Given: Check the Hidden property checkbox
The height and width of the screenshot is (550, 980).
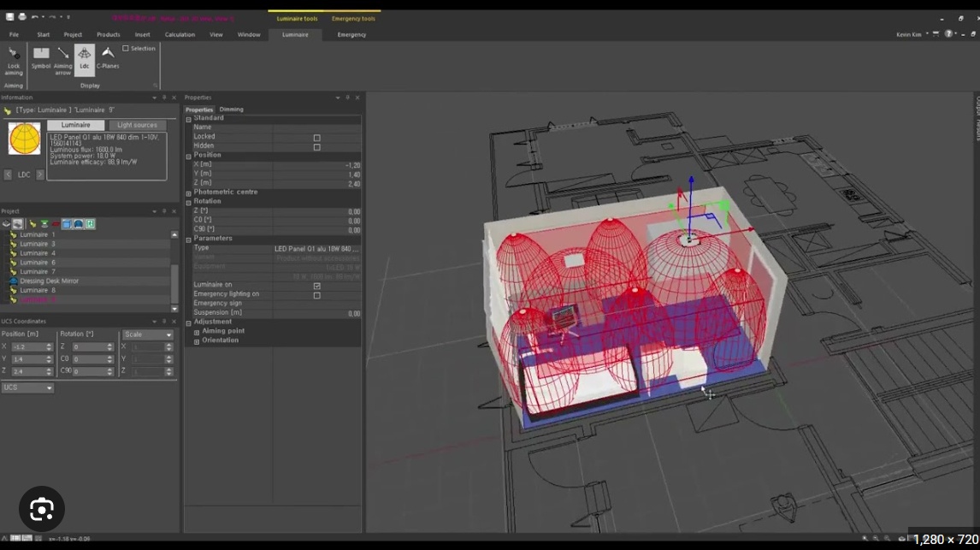Looking at the screenshot, I should [317, 147].
